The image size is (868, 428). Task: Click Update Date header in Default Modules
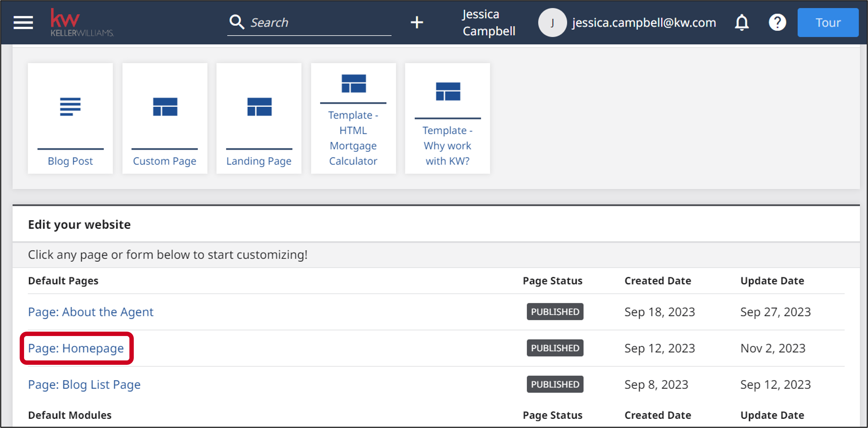pos(772,415)
